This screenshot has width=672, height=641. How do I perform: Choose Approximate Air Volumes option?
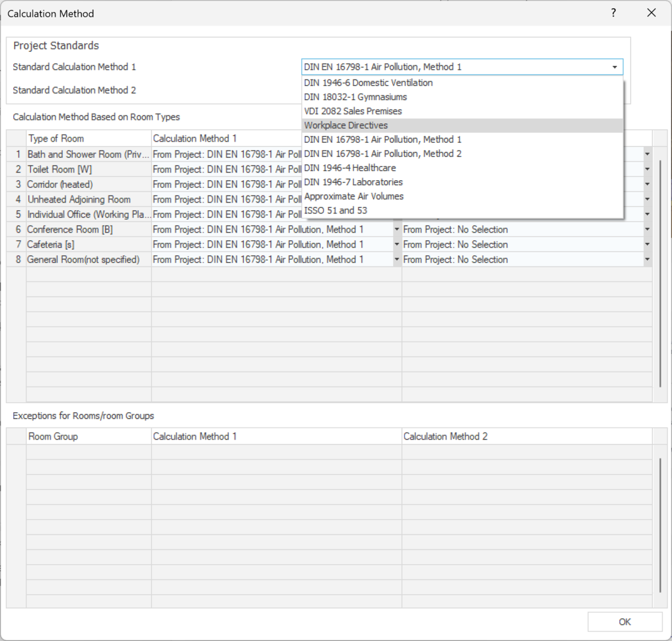(354, 196)
